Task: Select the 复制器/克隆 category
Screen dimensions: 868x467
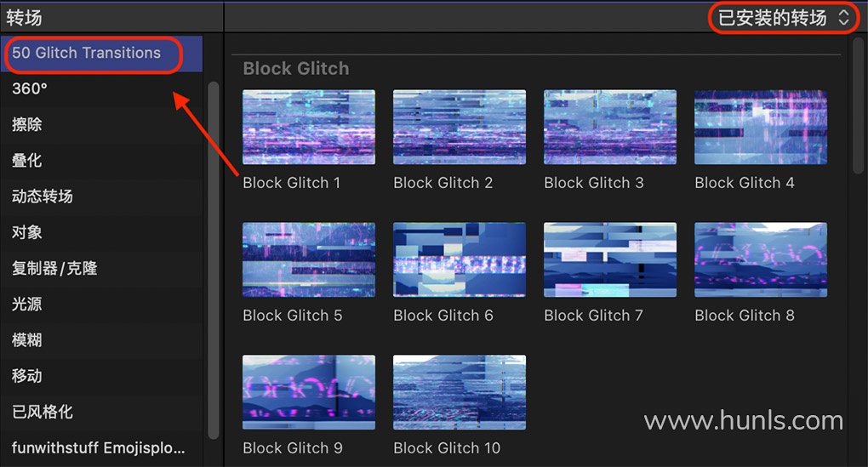Action: 101,268
